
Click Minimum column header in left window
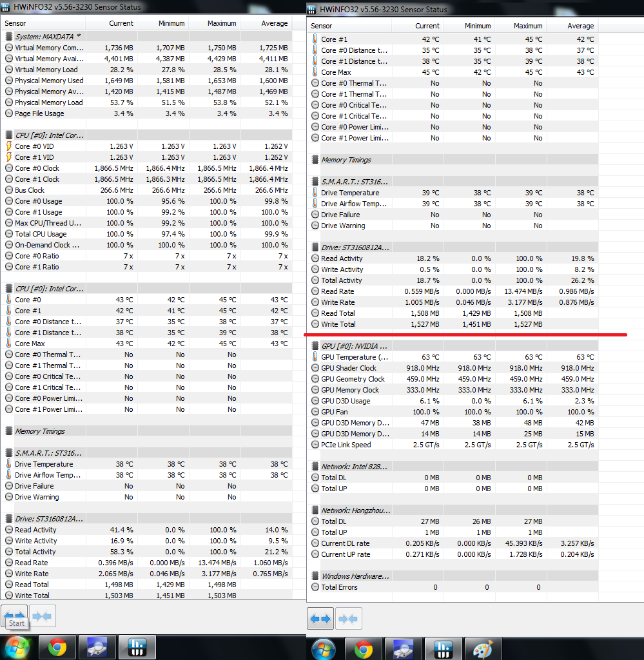coord(163,23)
